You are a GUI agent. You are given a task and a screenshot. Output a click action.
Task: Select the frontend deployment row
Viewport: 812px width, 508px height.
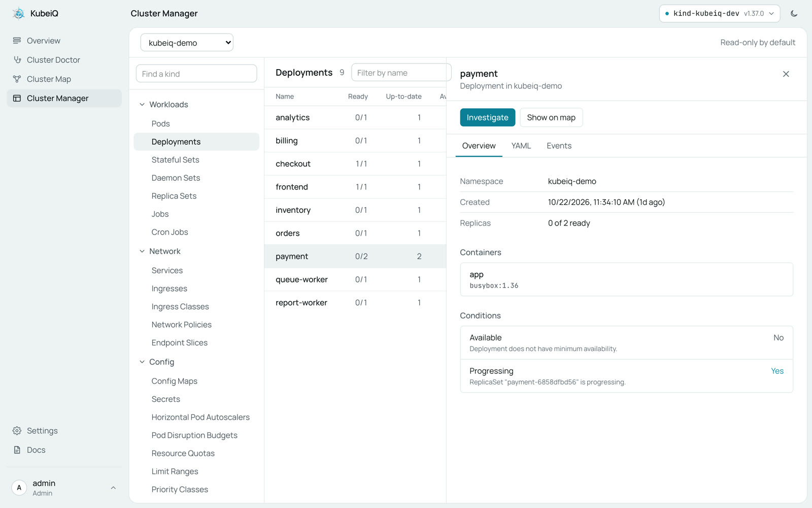click(x=355, y=187)
